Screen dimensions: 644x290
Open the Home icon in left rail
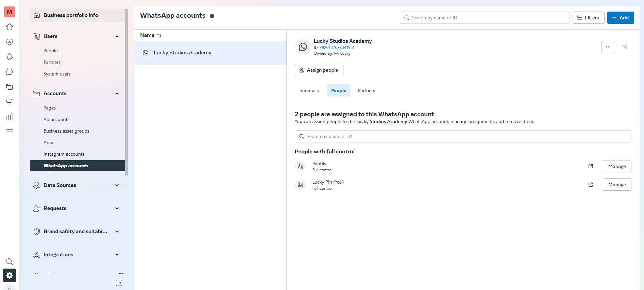coord(10,27)
